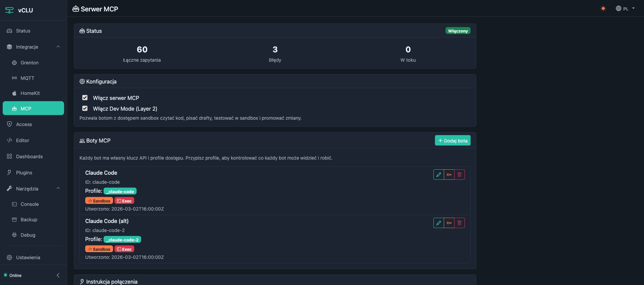The image size is (644, 285).
Task: Edit the Claude Code (alt) bot
Action: click(439, 223)
